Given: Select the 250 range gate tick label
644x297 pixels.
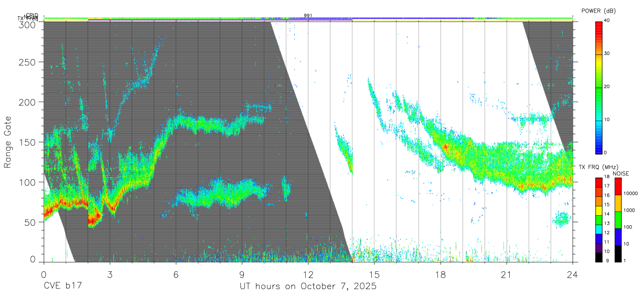Looking at the screenshot, I should click(27, 62).
